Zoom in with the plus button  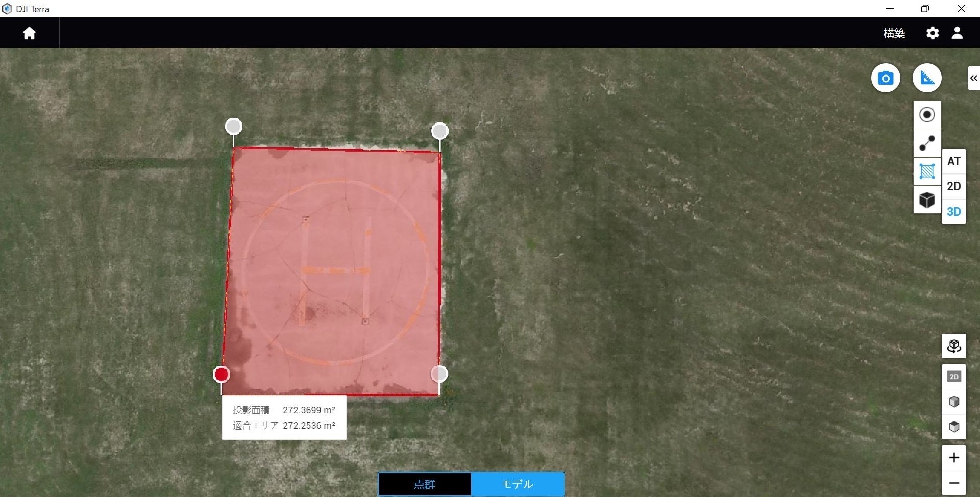[953, 458]
